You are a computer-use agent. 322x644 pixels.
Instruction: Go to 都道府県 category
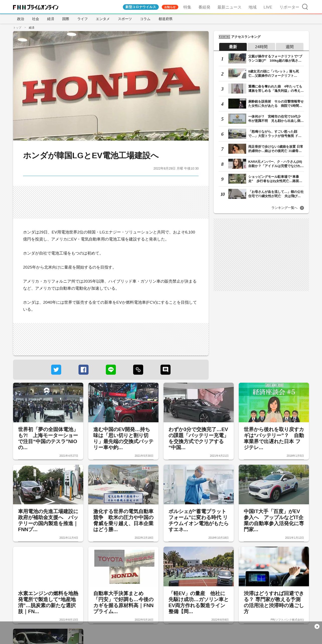pos(166,19)
